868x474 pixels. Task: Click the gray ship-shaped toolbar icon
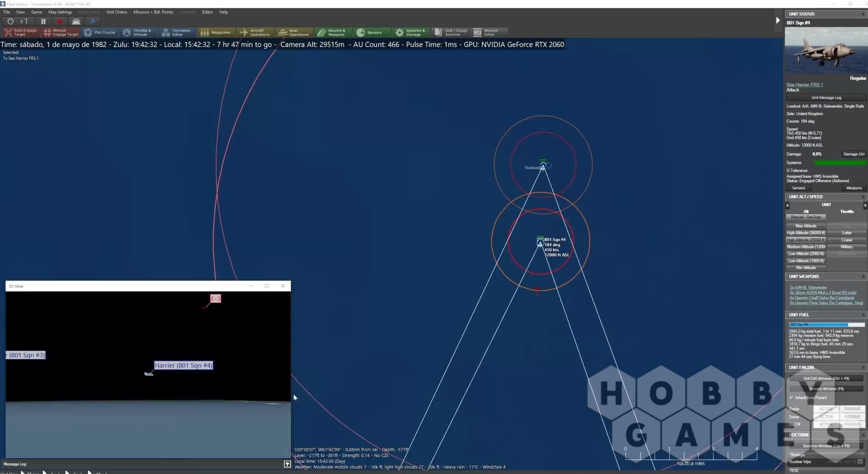[x=76, y=21]
